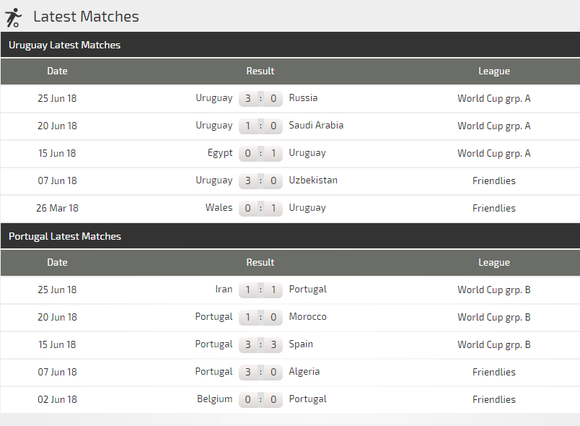The height and width of the screenshot is (426, 580).
Task: Open the Uruguay 3:0 Russia score
Action: pos(261,98)
